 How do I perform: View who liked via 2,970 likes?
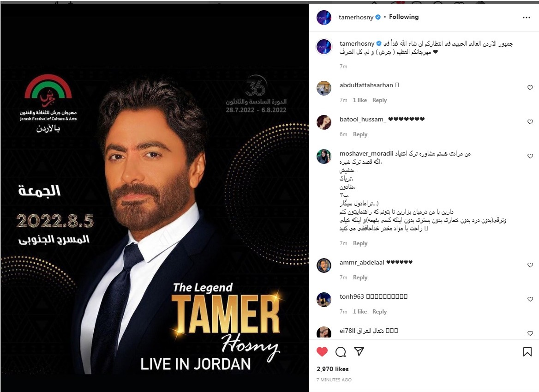pos(332,369)
